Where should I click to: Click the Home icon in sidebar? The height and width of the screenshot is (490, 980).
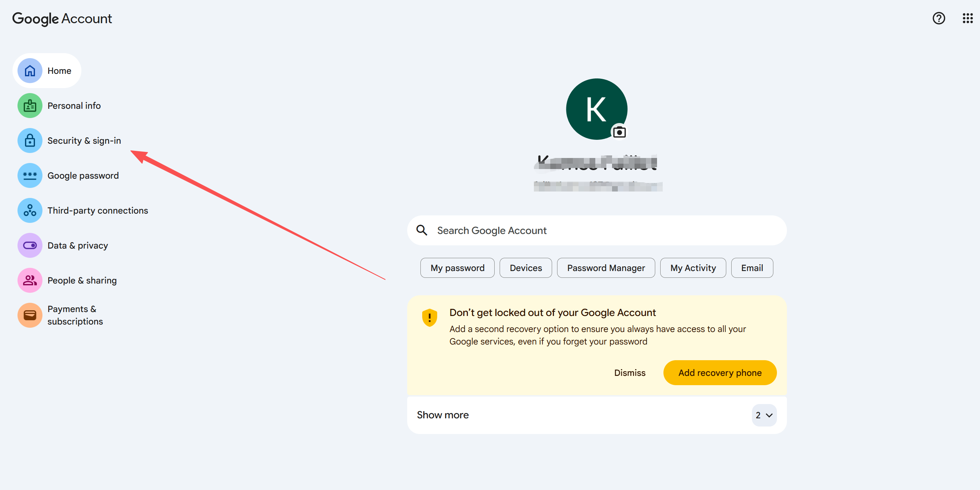[x=30, y=71]
